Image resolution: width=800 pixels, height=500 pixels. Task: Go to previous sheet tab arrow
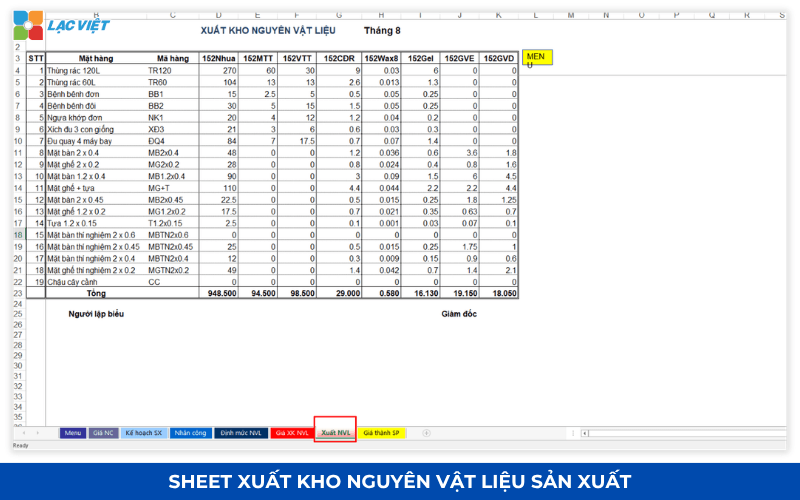[x=24, y=433]
